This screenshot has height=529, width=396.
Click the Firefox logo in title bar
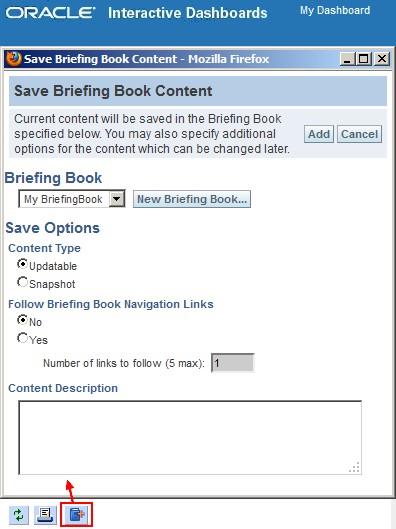tap(13, 59)
